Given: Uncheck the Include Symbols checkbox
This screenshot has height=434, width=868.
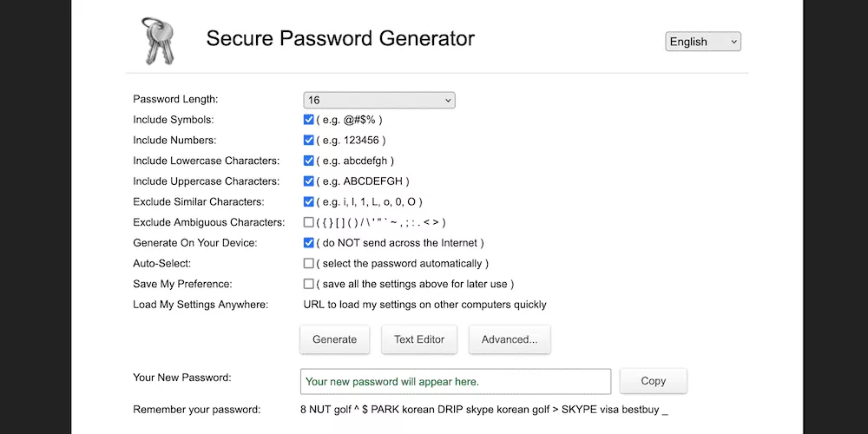Looking at the screenshot, I should pos(308,120).
